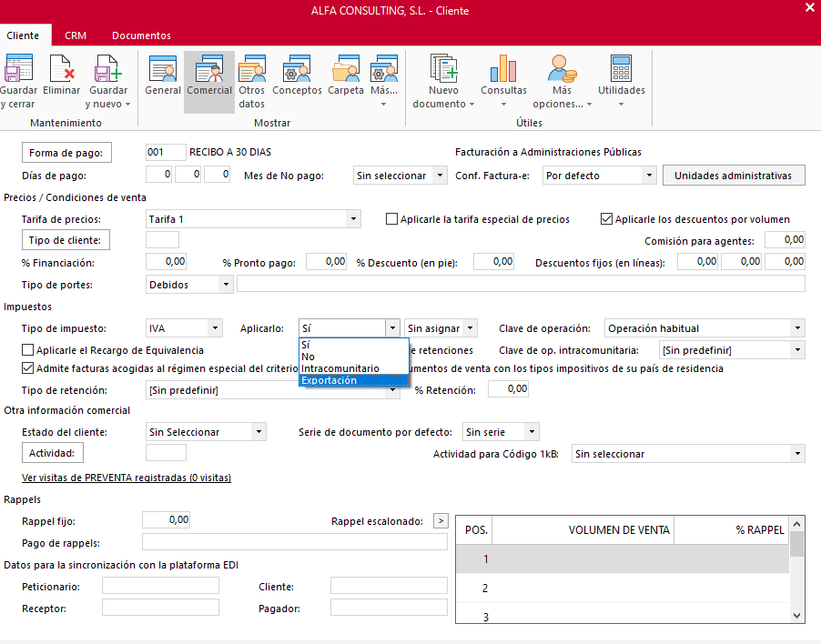The image size is (821, 644).
Task: Open the Más... show options
Action: (384, 82)
